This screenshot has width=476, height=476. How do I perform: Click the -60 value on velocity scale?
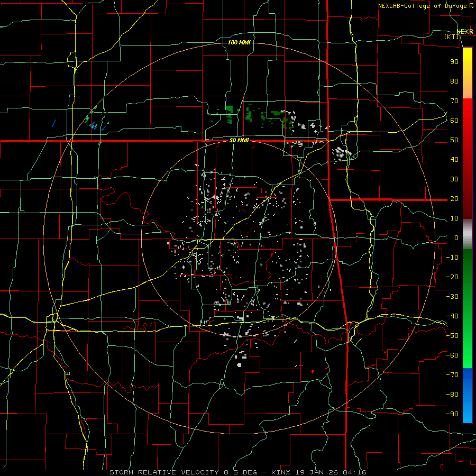tap(452, 355)
